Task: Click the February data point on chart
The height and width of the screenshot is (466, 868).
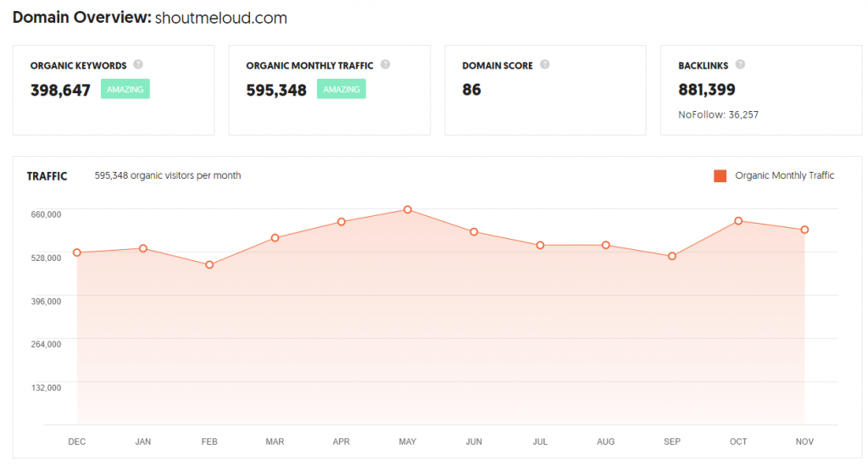Action: pos(209,265)
